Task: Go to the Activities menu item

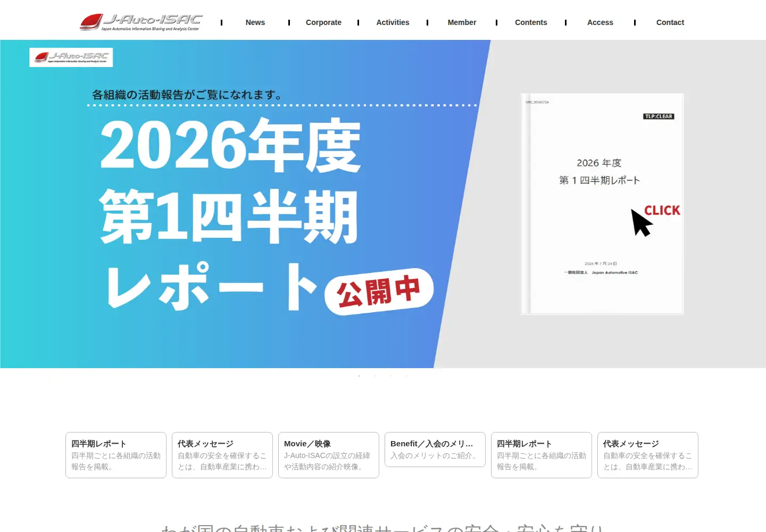Action: 393,22
